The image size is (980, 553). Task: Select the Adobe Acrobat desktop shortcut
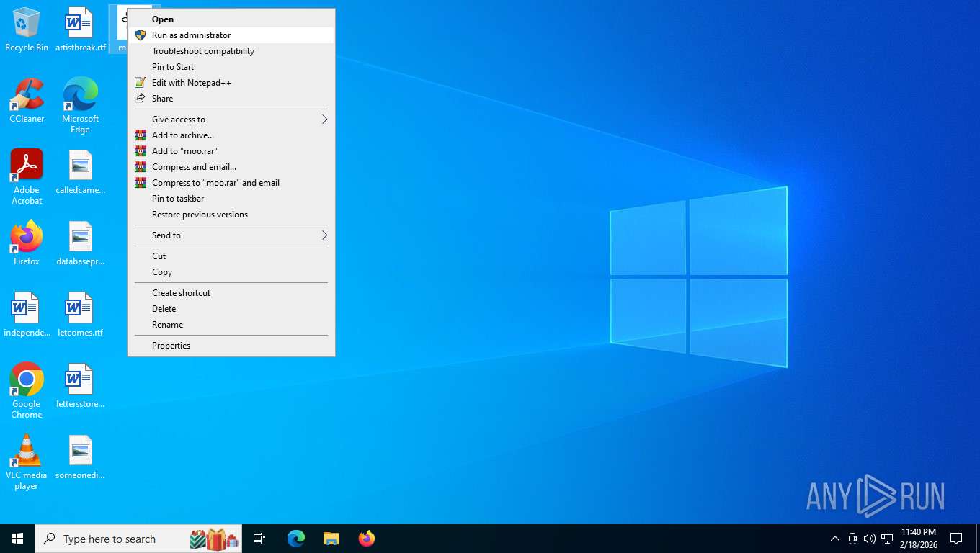pos(27,177)
